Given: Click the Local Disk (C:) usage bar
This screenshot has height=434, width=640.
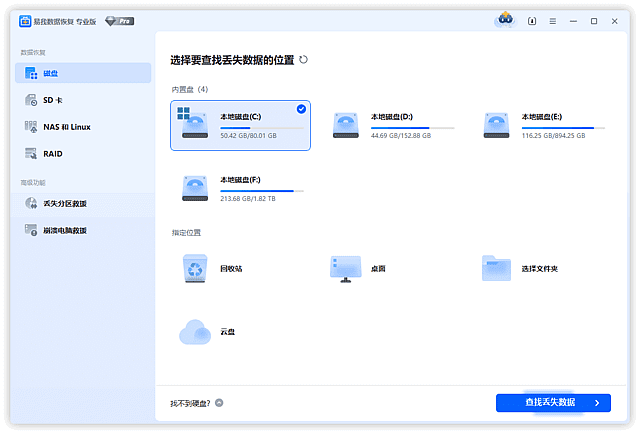Looking at the screenshot, I should tap(262, 128).
